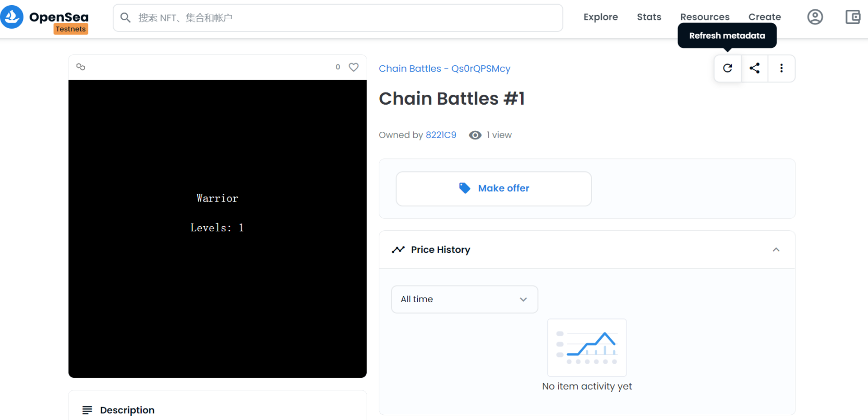Click the Warrior NFT image

tap(218, 229)
